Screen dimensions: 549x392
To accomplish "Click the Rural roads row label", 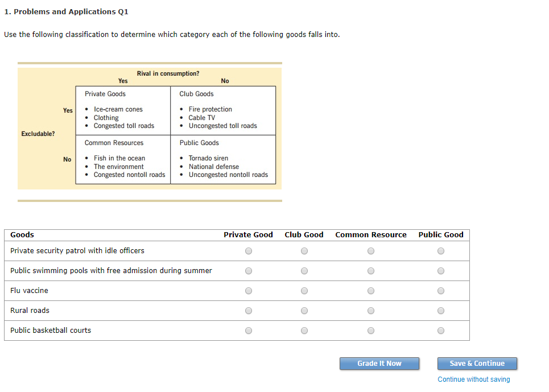I will point(30,310).
